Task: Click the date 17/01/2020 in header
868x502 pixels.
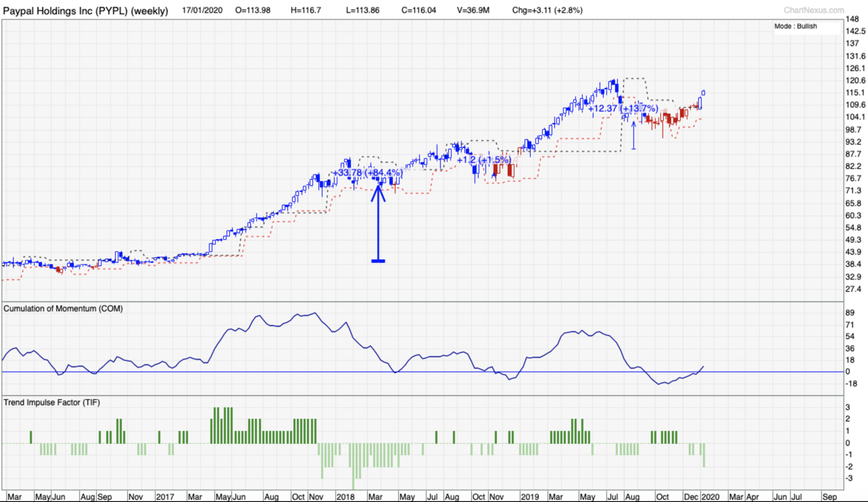Action: [203, 10]
